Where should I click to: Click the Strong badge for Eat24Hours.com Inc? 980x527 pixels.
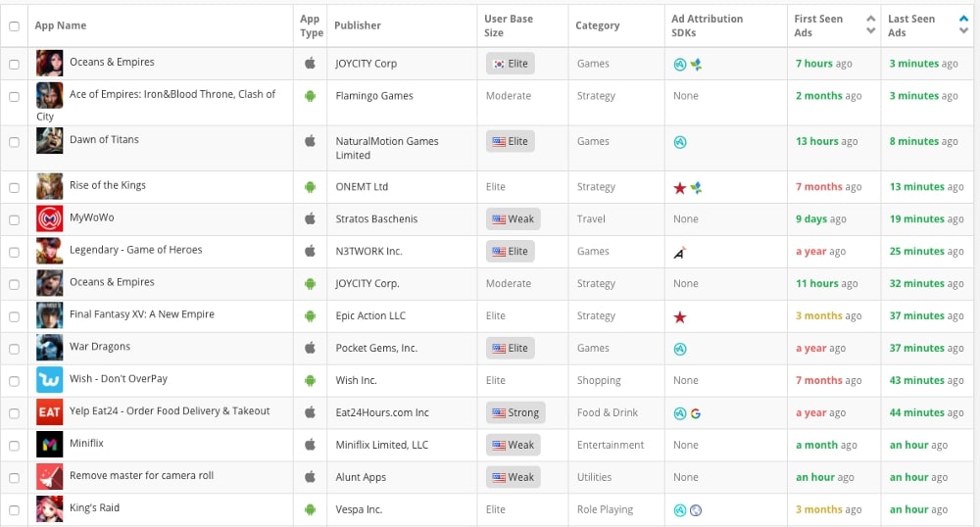[x=515, y=412]
